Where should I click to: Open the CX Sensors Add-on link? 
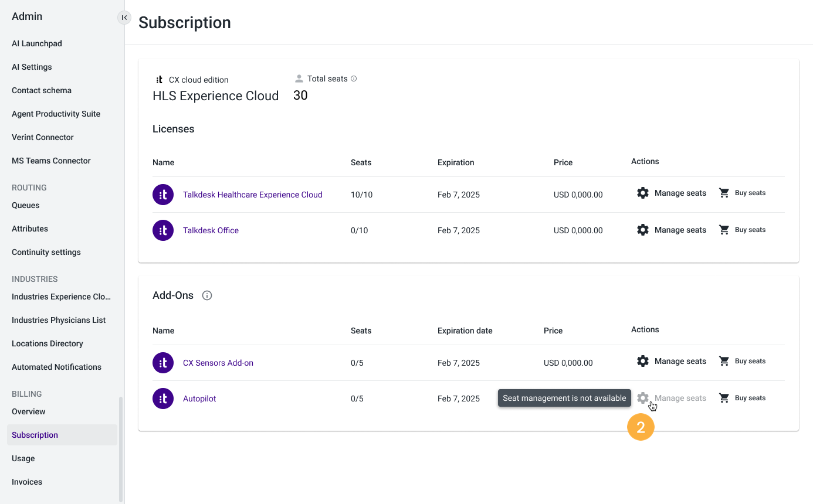[218, 363]
